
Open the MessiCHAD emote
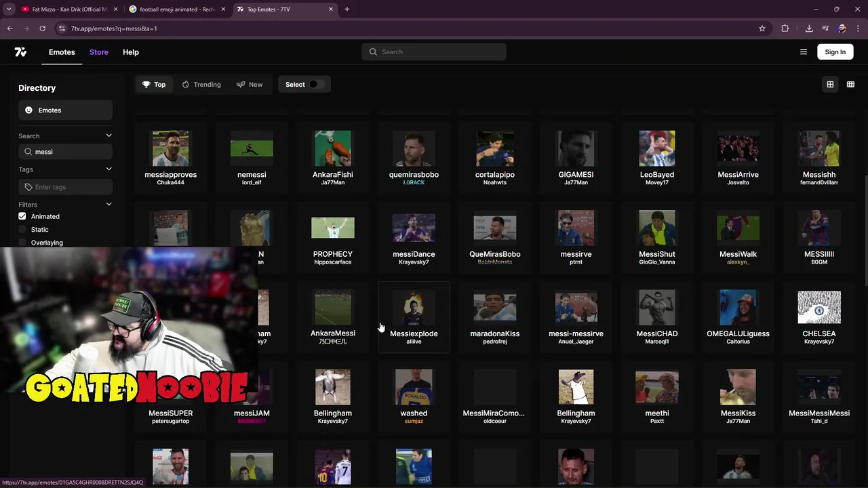tap(657, 317)
